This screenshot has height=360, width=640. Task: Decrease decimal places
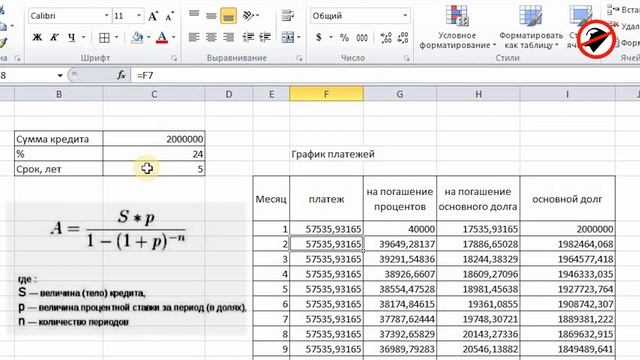pyautogui.click(x=402, y=38)
